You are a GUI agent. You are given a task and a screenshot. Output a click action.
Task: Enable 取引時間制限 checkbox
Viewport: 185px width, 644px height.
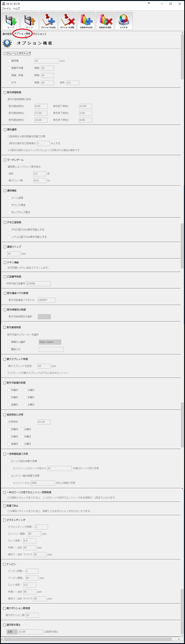5,92
